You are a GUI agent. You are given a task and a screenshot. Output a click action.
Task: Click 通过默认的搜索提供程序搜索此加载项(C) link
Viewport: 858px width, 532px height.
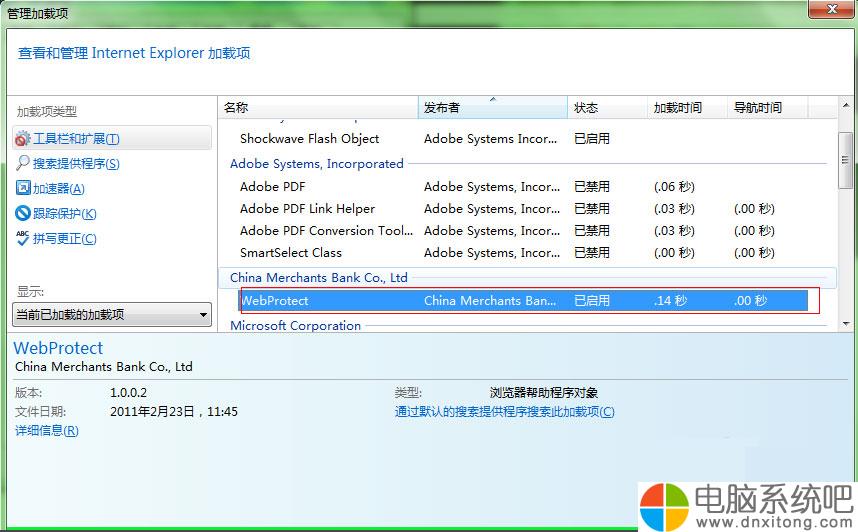coord(505,412)
